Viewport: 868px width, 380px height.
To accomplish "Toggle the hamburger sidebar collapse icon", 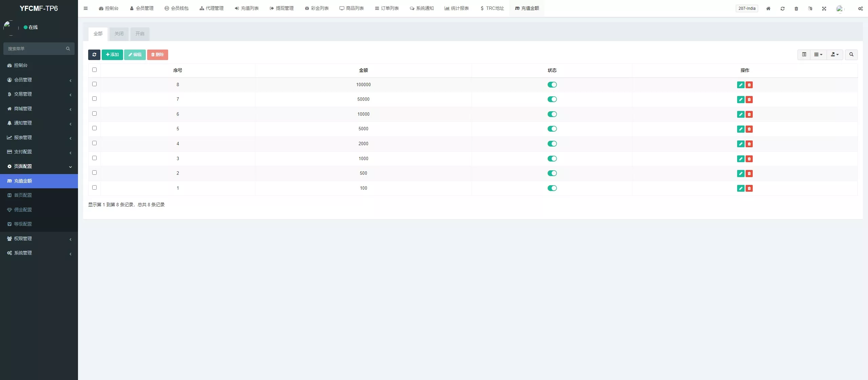I will (85, 8).
